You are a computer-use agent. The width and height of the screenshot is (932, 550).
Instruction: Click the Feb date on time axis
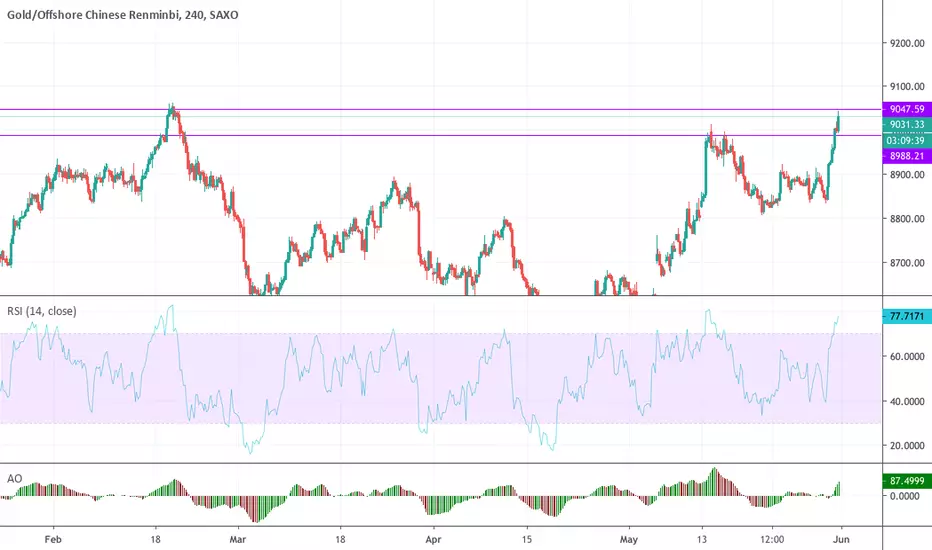(53, 540)
